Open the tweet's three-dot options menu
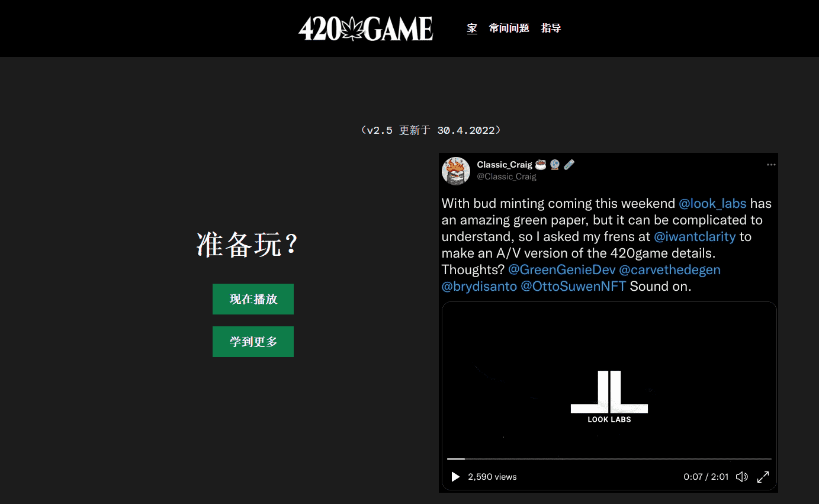 [x=770, y=165]
